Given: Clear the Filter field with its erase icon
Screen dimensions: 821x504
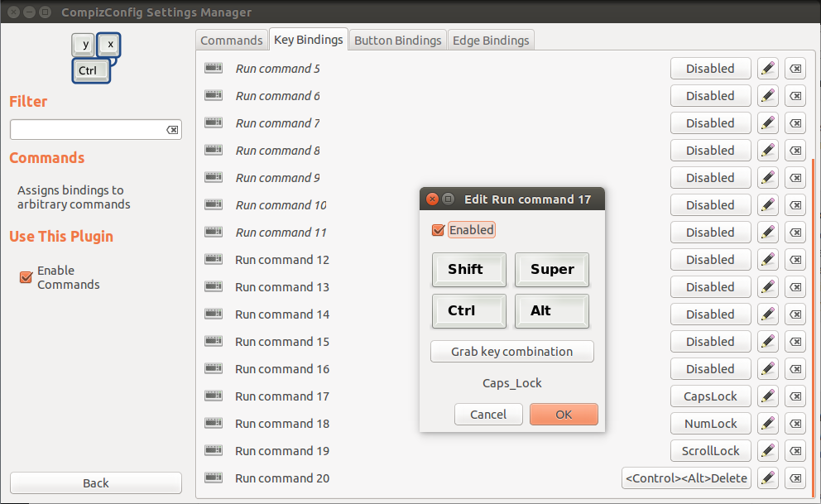Looking at the screenshot, I should pos(172,130).
